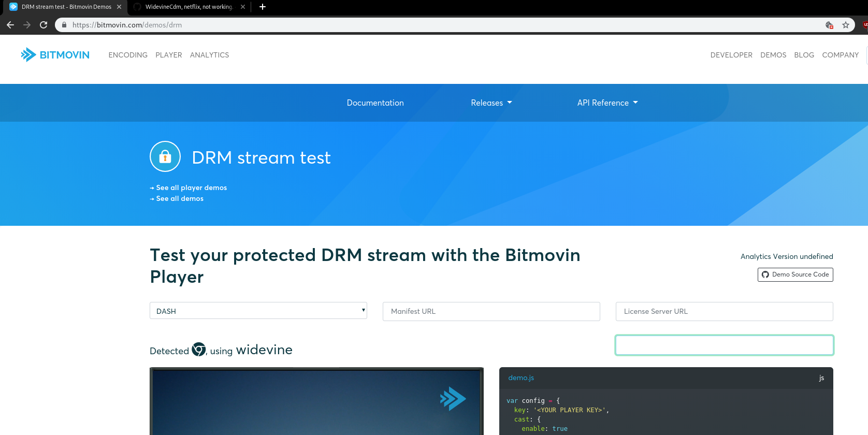The image size is (868, 435).
Task: Close the WidevineCdm netflix tab
Action: [243, 7]
